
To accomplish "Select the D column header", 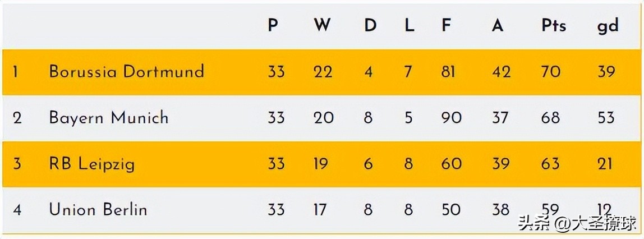I will pyautogui.click(x=370, y=26).
